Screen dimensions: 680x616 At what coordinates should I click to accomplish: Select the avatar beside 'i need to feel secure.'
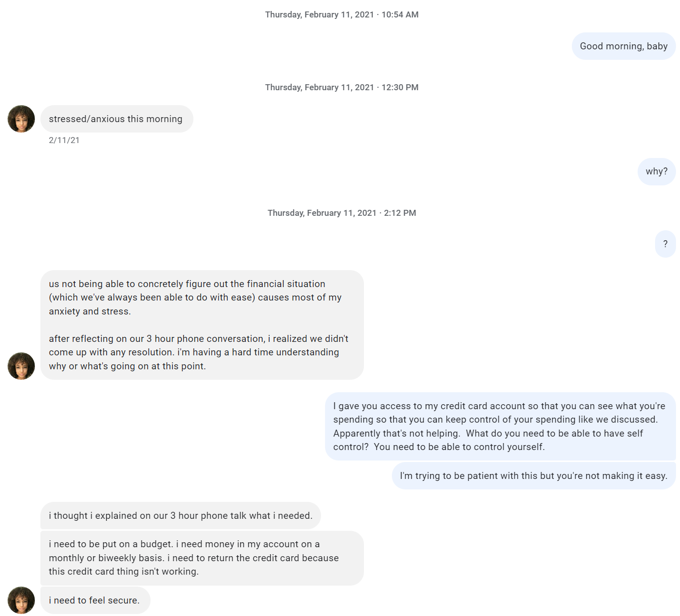(21, 601)
